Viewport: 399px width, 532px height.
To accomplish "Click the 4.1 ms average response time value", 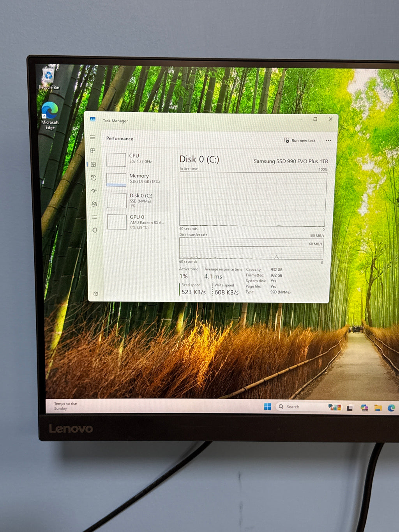I will click(213, 276).
